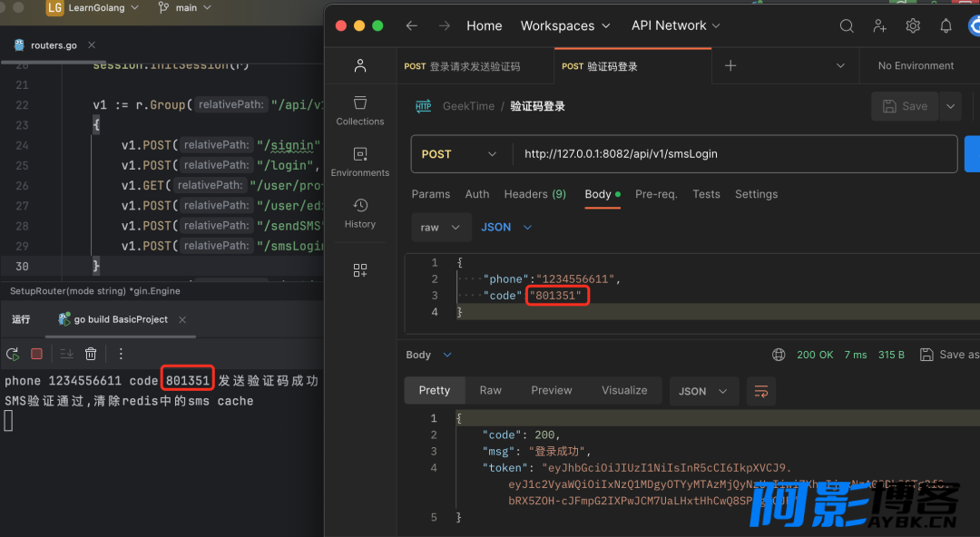The image size is (980, 537).
Task: Open the notifications bell icon
Action: tap(946, 26)
